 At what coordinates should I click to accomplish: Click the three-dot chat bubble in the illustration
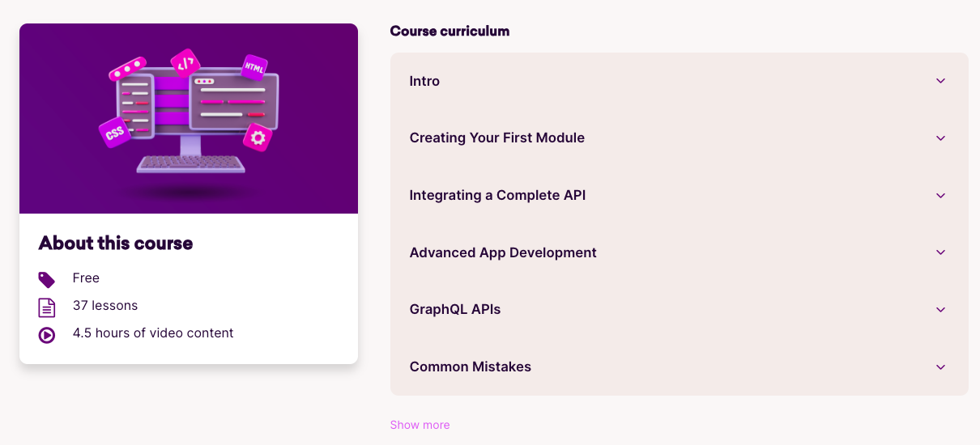127,68
